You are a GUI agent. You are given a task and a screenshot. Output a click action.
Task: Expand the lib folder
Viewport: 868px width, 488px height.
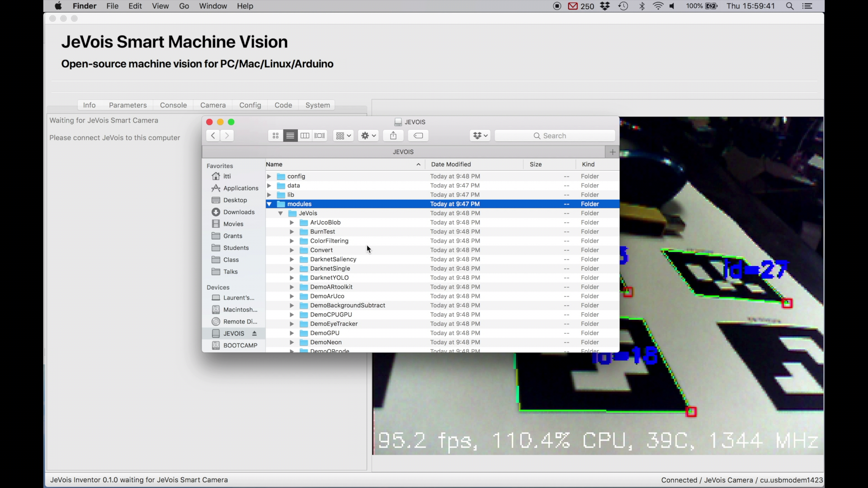(x=269, y=195)
